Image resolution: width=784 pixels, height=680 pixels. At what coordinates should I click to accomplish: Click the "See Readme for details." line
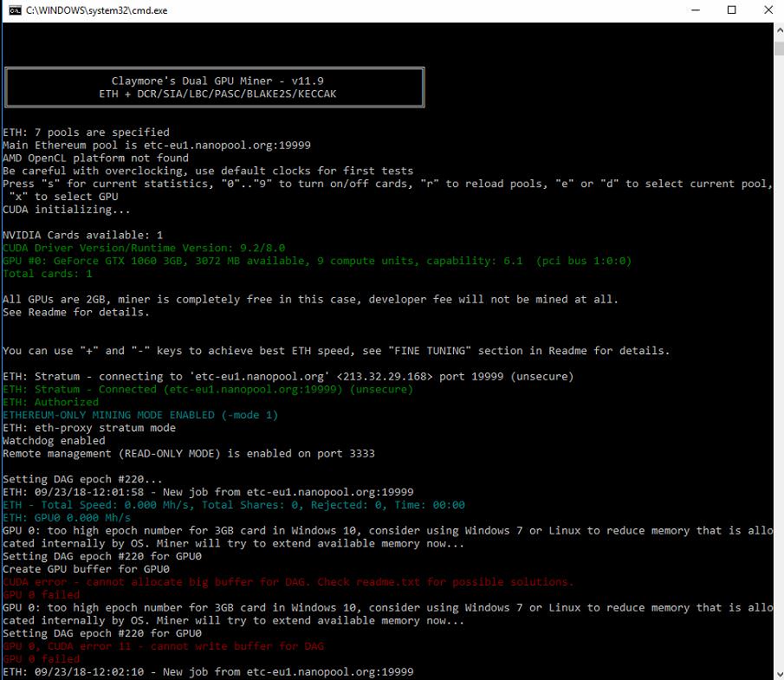click(76, 313)
